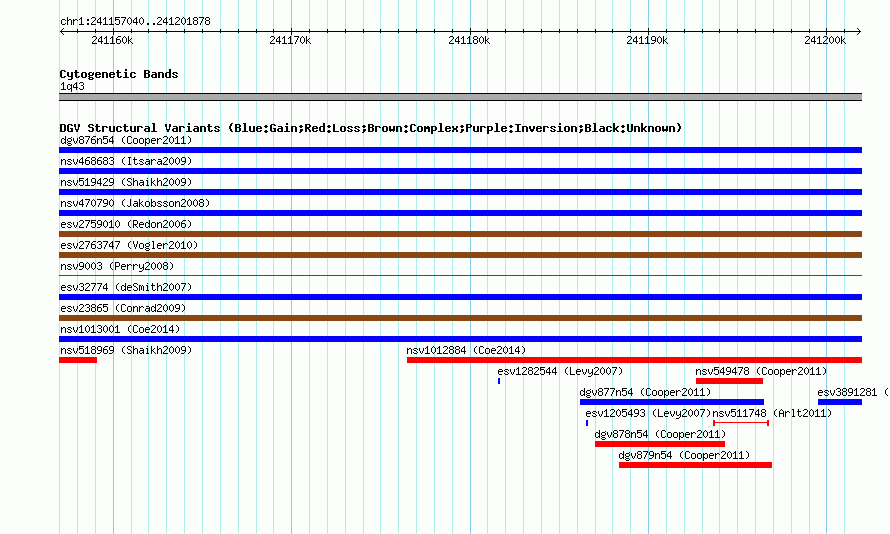This screenshot has height=534, width=890.
Task: Select the nsv468683 blue gain bar
Action: 460,171
